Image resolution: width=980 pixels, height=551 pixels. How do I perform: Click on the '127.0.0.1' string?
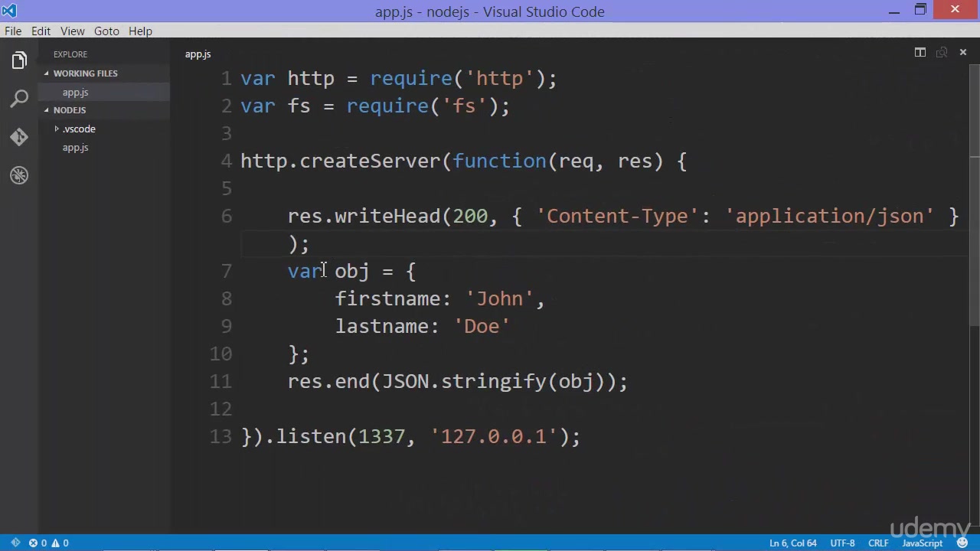[x=494, y=437]
